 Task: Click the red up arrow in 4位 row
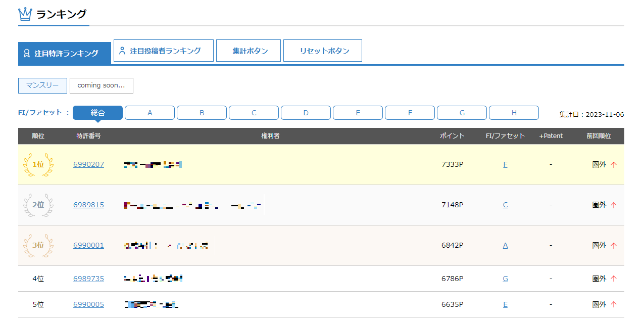(614, 279)
